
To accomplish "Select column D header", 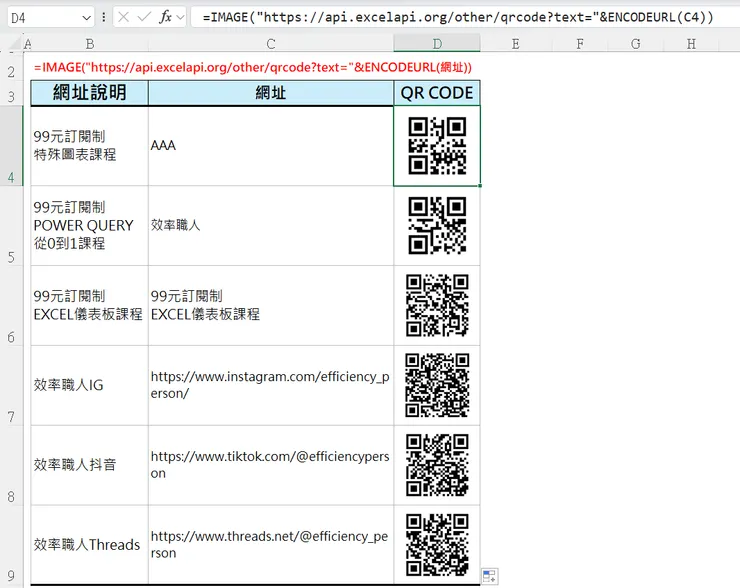I will (437, 44).
